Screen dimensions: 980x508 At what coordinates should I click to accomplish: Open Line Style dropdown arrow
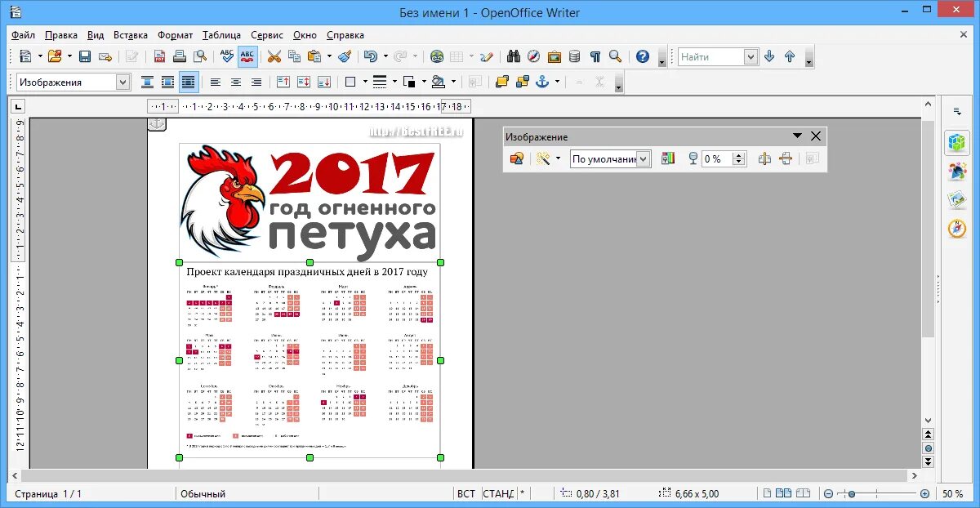394,82
